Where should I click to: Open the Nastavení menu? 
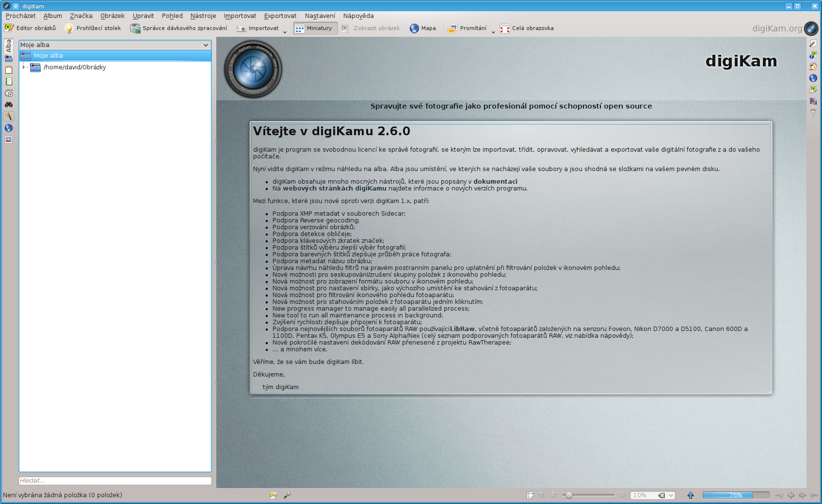pos(320,16)
